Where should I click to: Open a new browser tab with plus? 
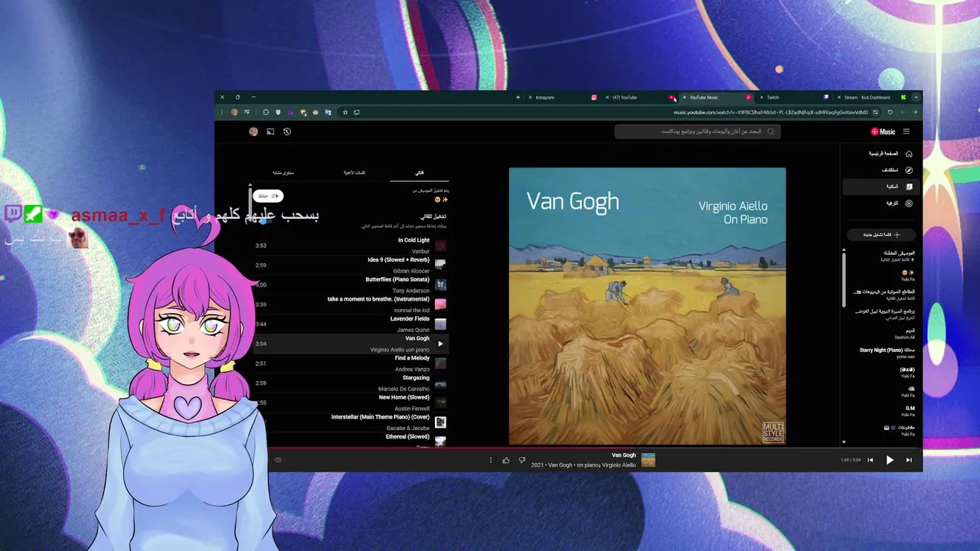click(x=518, y=97)
